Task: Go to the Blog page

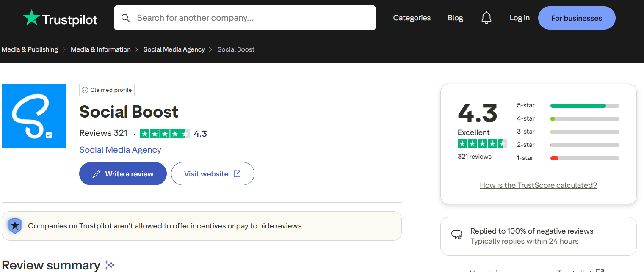Action: [456, 18]
